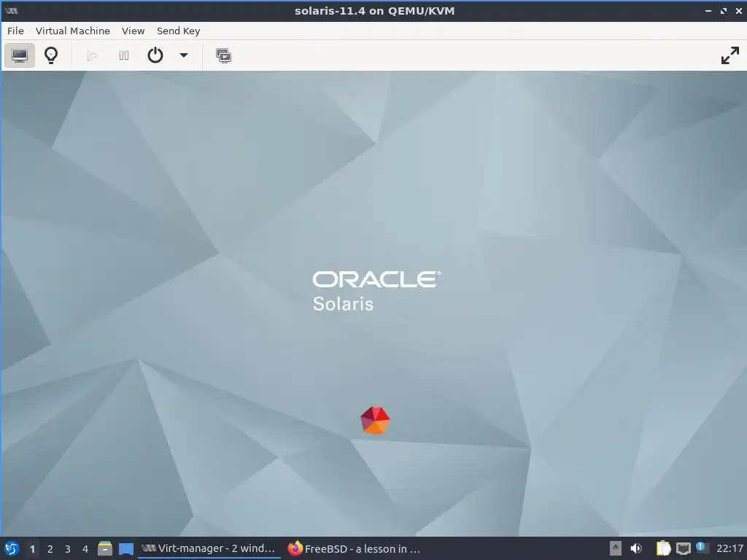This screenshot has height=560, width=747.
Task: Click the virt-manager icon in title bar
Action: point(11,10)
